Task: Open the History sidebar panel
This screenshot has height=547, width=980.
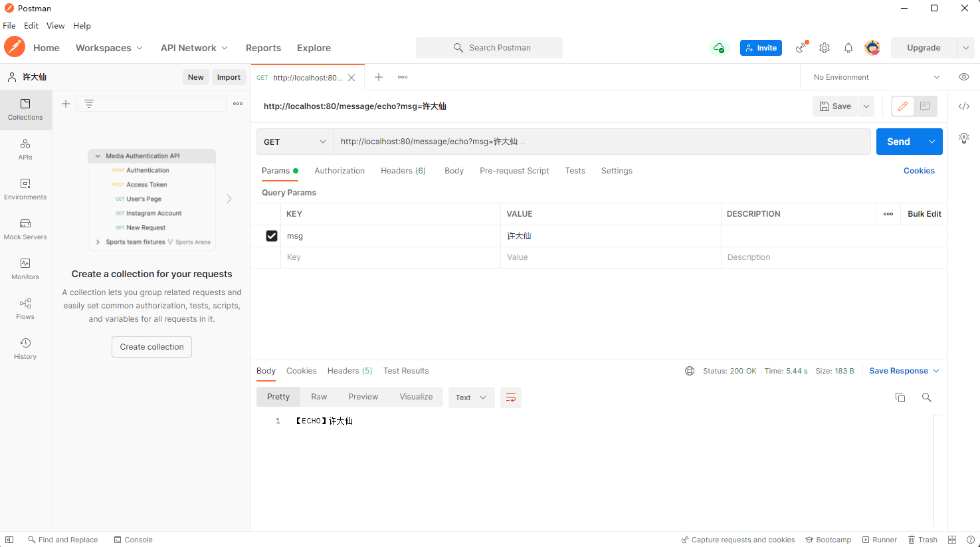Action: point(25,349)
